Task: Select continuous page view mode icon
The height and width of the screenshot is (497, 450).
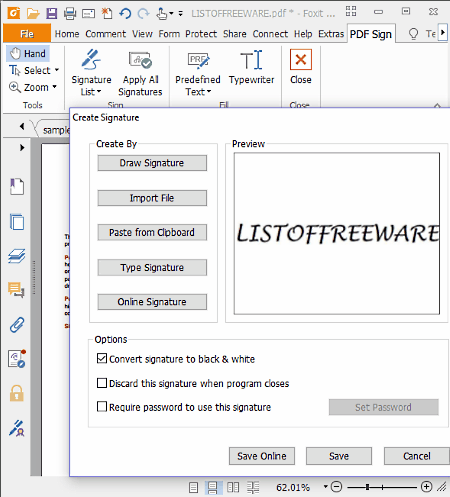Action: click(213, 487)
